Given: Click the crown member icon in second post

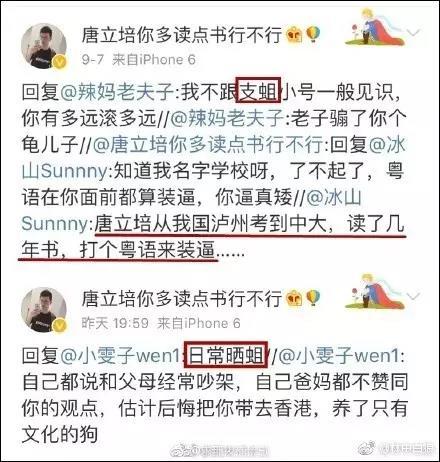Looking at the screenshot, I should coord(294,298).
